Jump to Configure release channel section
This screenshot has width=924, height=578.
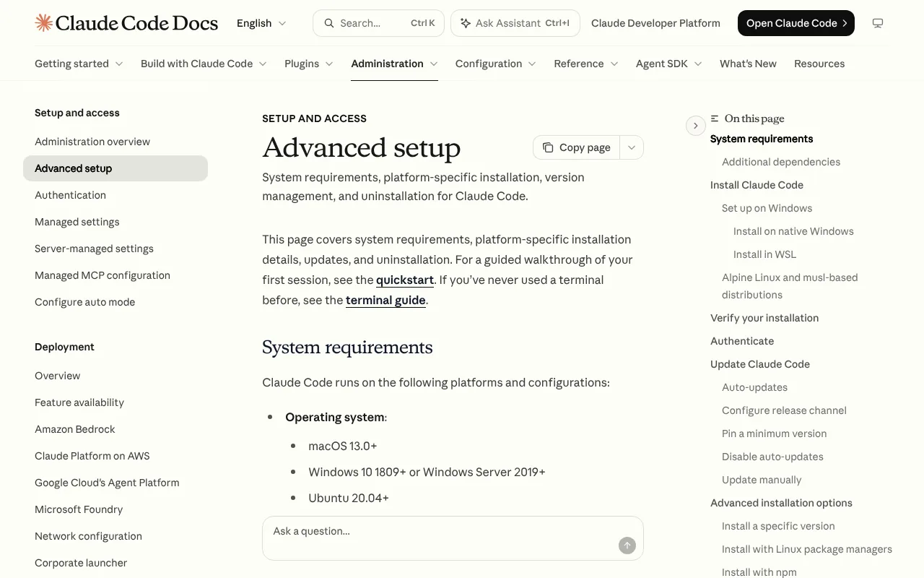[784, 410]
